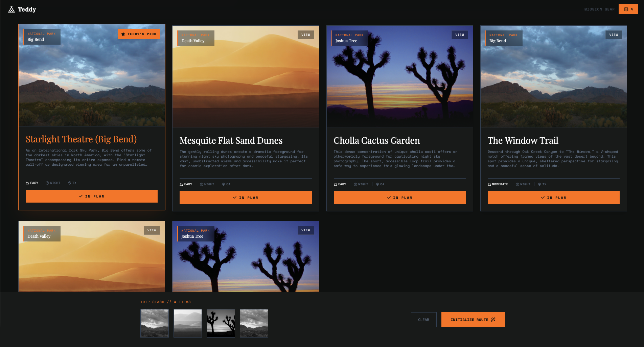Viewport: 644px width, 347px height.
Task: Click the MODERATE difficulty icon on Window Trail
Action: pyautogui.click(x=489, y=184)
